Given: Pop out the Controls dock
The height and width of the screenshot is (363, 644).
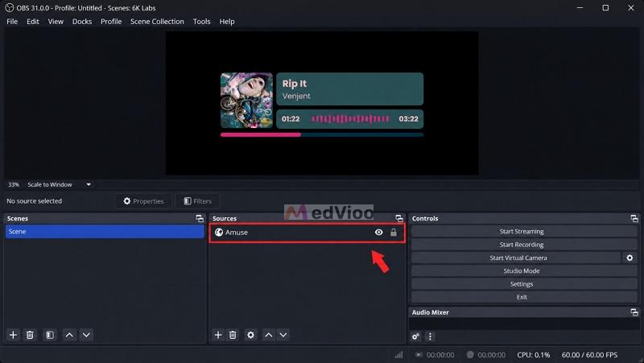Looking at the screenshot, I should click(x=634, y=218).
